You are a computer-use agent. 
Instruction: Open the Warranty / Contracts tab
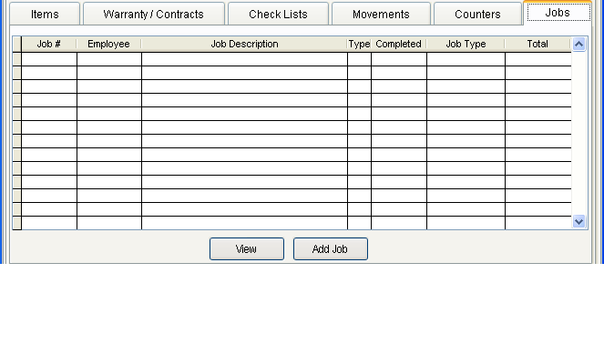click(153, 15)
